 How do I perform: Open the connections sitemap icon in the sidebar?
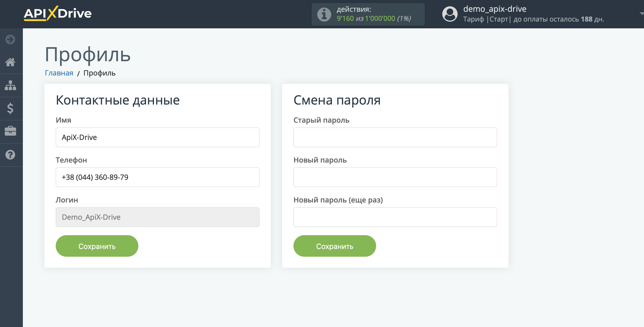(x=10, y=85)
